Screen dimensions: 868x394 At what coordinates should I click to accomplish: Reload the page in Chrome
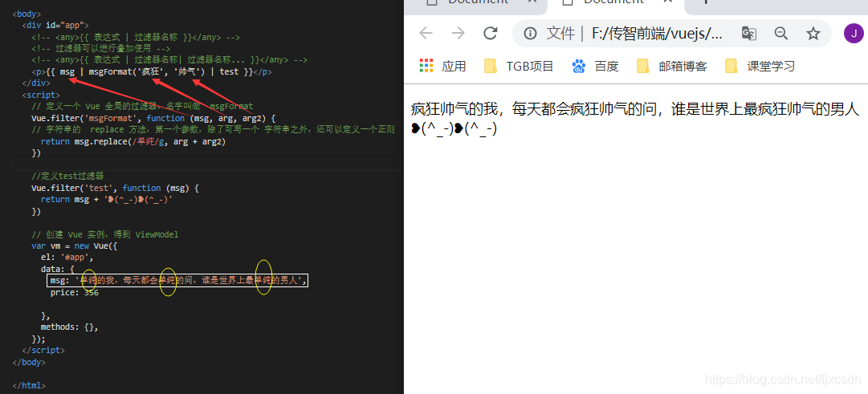click(491, 33)
